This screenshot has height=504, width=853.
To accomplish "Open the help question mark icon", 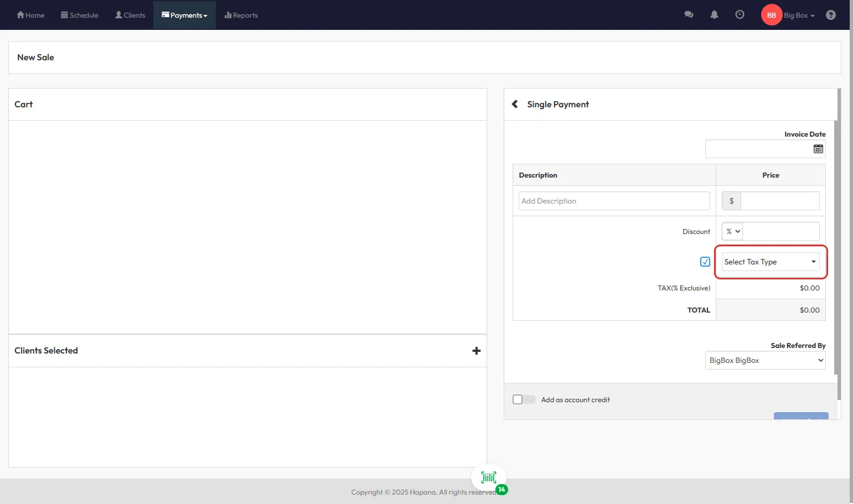I will (x=830, y=15).
